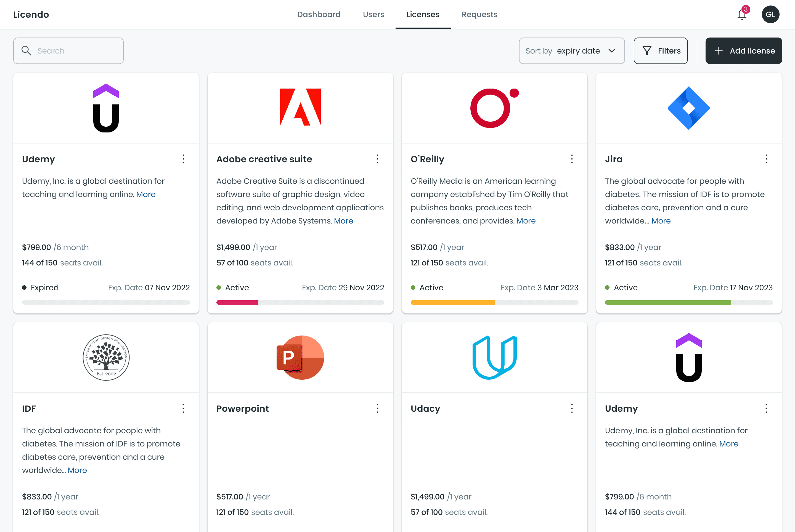Open options menu for IDF card
795x532 pixels.
click(x=183, y=408)
